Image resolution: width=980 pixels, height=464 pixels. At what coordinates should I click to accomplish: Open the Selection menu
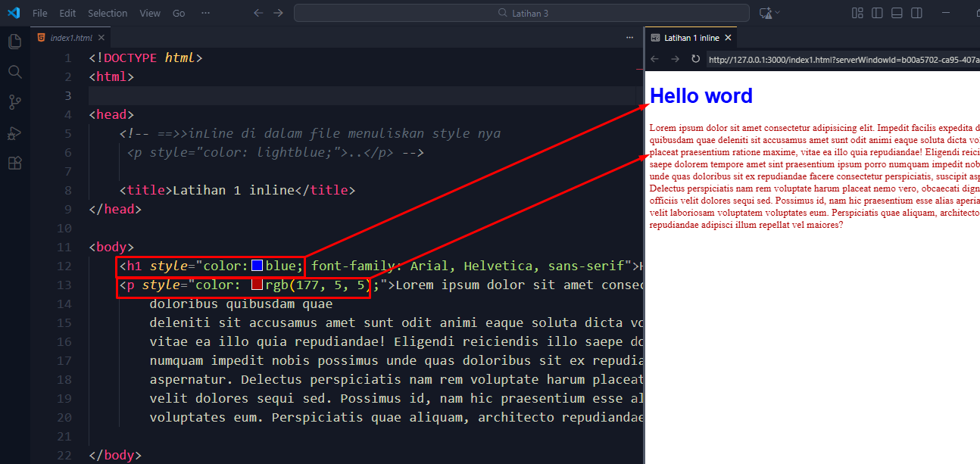click(x=108, y=13)
